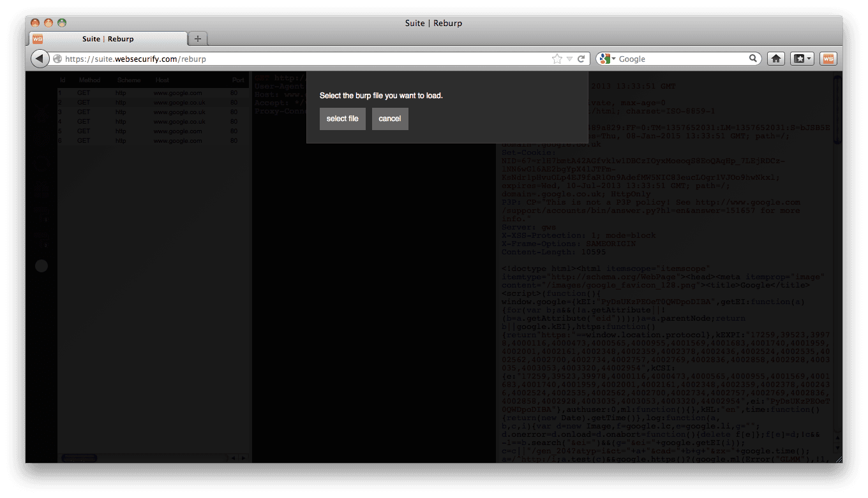Zoom the browser window with green button

click(x=62, y=23)
